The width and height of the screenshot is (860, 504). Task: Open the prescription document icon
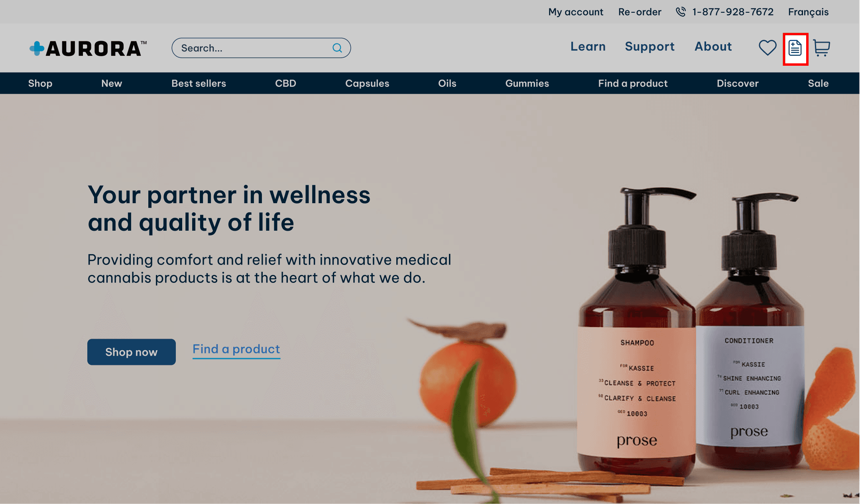[x=795, y=48]
